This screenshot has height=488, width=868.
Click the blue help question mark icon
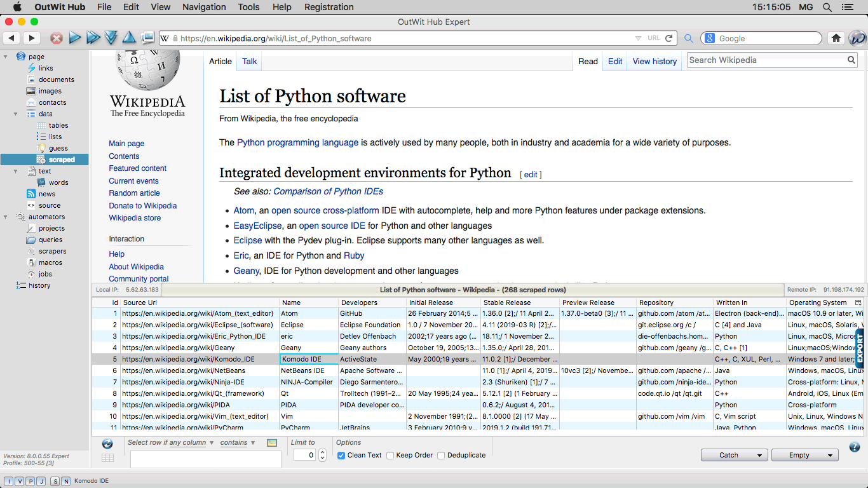[855, 447]
